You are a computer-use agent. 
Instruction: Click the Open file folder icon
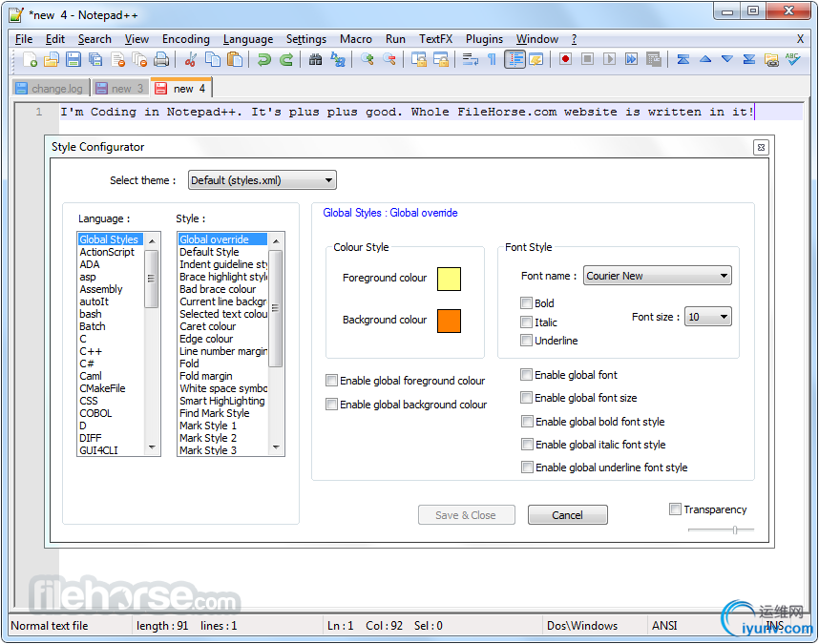pyautogui.click(x=52, y=59)
